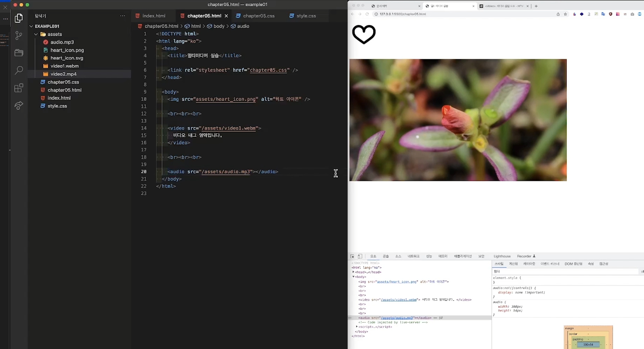This screenshot has width=644, height=349.
Task: Open the Recorder DevTools tab
Action: (x=526, y=256)
